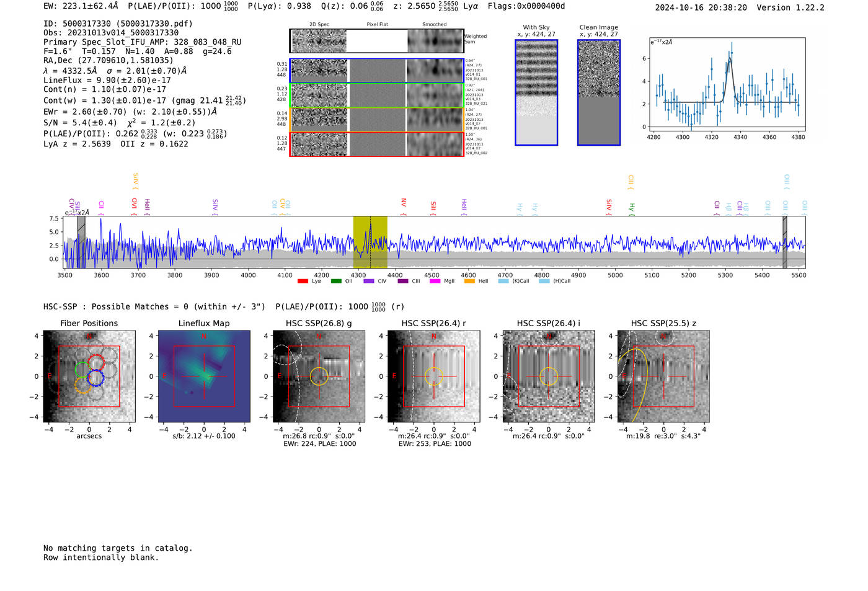
Task: Open the Weighted Sum 2D spectrum strip
Action: (376, 41)
